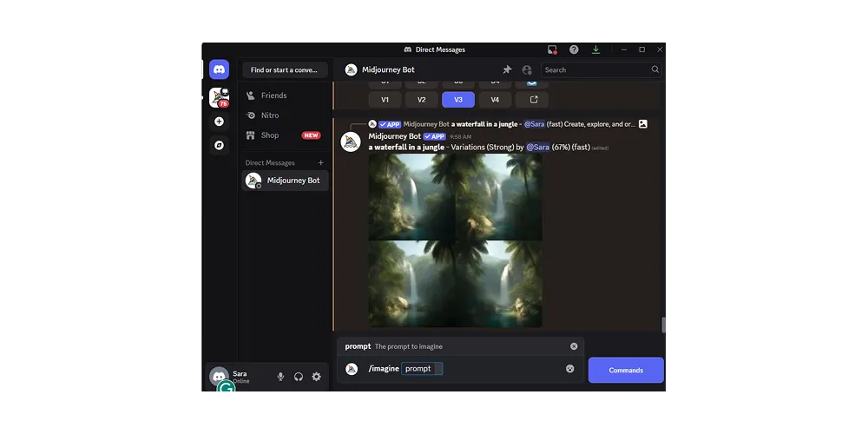Click Midjourney Bot username in message
The image size is (868, 434).
(x=395, y=136)
